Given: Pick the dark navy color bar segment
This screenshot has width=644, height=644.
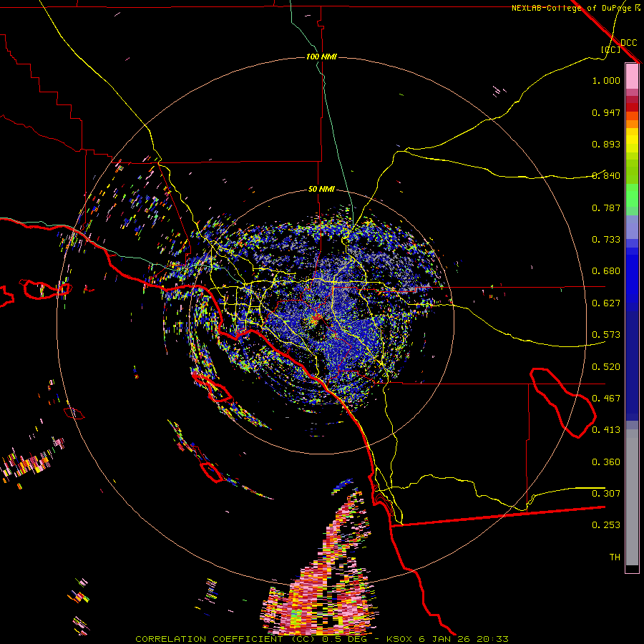Looking at the screenshot, I should [x=632, y=366].
